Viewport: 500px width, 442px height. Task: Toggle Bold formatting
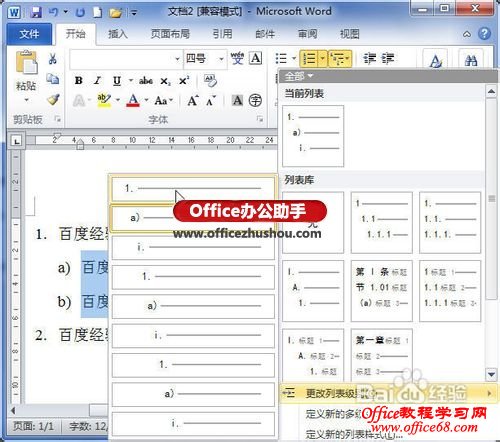click(x=79, y=80)
